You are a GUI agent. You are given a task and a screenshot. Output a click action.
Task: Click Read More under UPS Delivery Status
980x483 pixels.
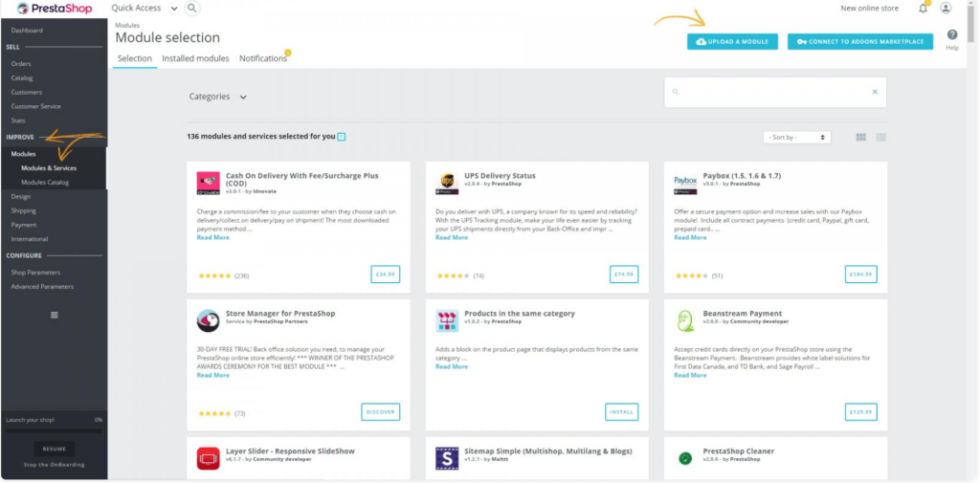pos(452,237)
